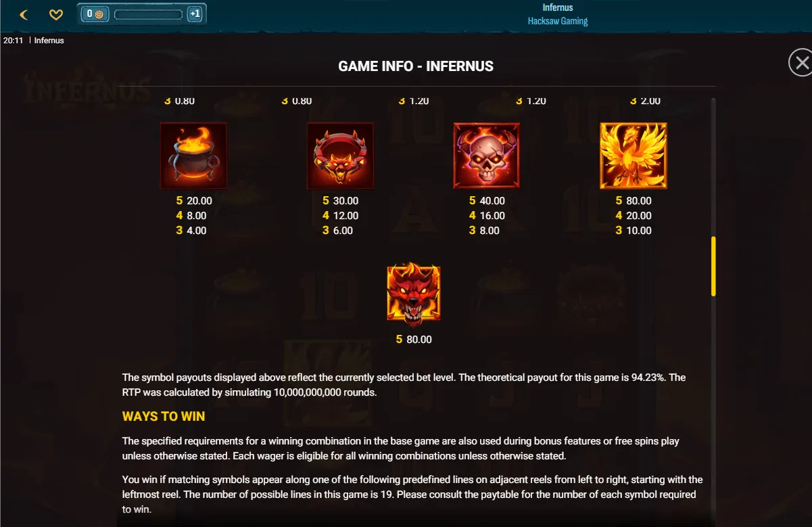
Task: Select the flaming cauldron symbol
Action: [193, 156]
